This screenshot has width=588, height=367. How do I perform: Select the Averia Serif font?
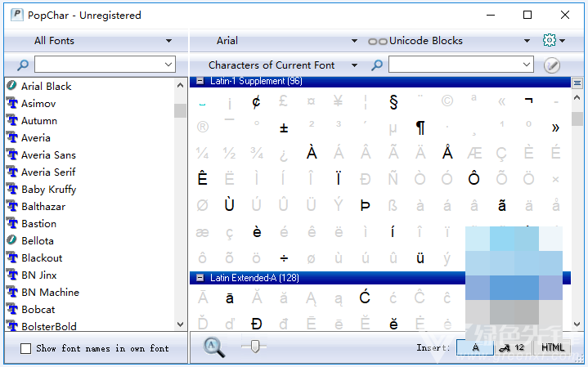click(48, 172)
